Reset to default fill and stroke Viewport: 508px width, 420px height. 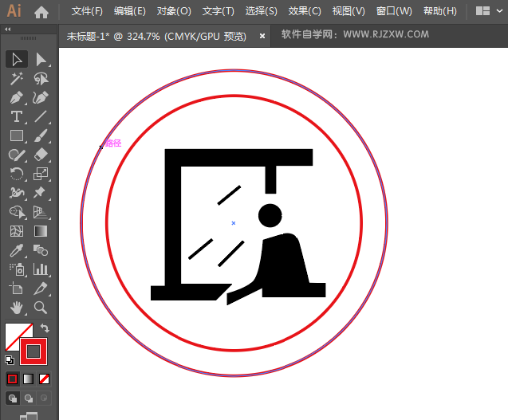click(9, 359)
